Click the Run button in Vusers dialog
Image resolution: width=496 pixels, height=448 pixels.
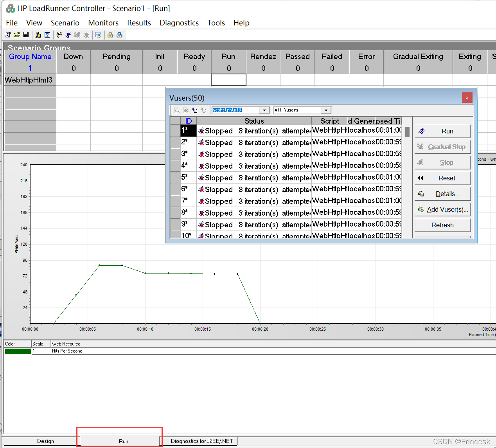[x=442, y=131]
